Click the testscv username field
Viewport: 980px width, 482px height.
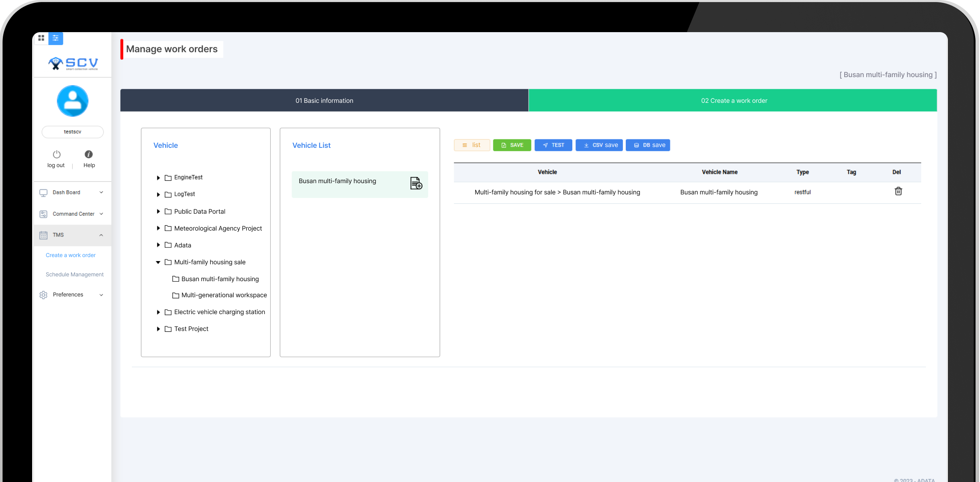pyautogui.click(x=73, y=132)
